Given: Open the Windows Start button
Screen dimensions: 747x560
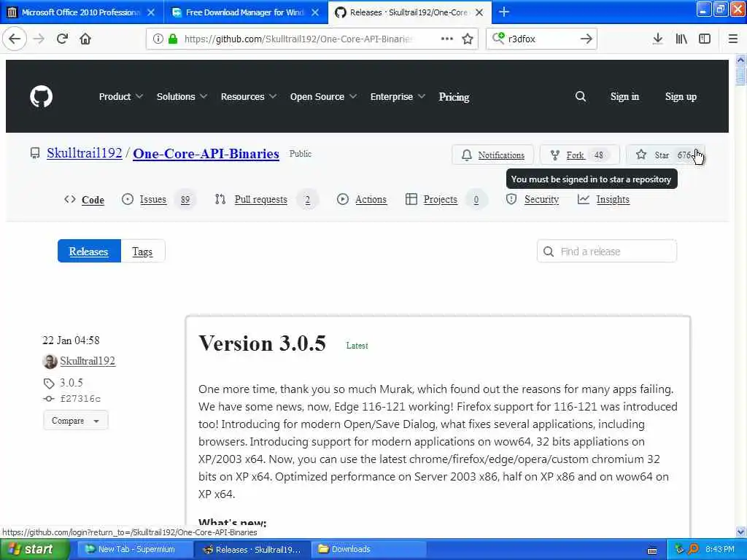Looking at the screenshot, I should [x=34, y=550].
